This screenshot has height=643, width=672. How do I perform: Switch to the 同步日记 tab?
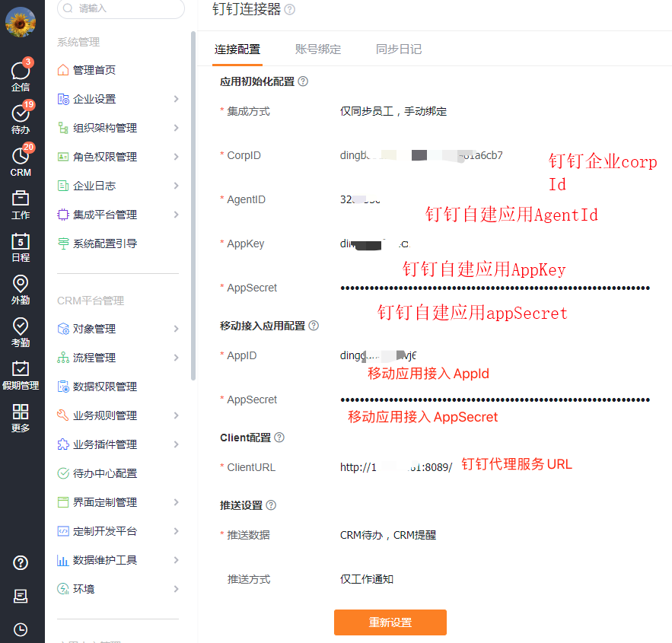pos(399,49)
